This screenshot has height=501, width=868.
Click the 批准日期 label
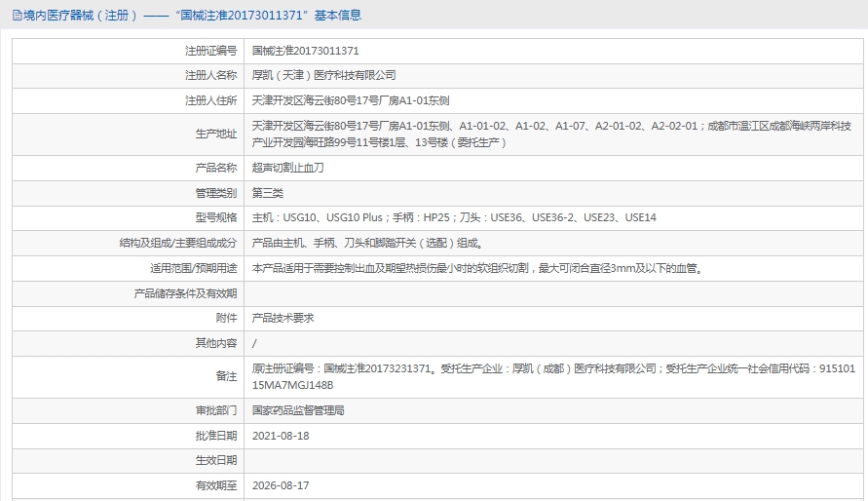point(216,437)
